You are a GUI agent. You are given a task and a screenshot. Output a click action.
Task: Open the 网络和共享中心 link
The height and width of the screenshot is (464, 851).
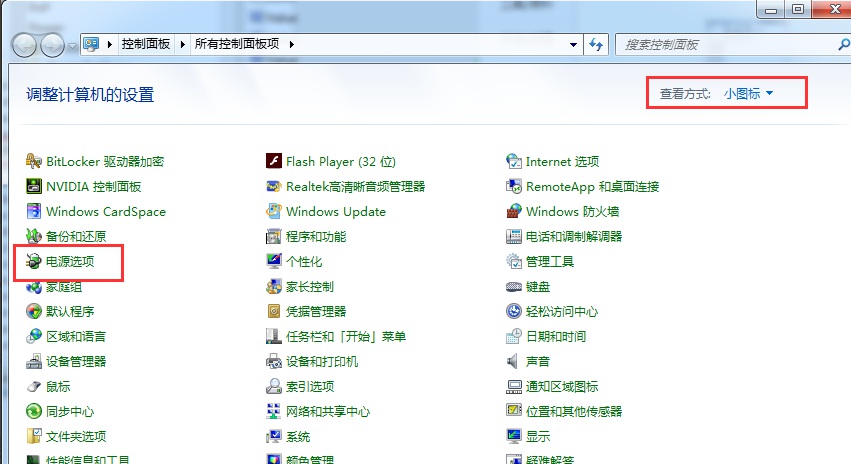coord(328,411)
